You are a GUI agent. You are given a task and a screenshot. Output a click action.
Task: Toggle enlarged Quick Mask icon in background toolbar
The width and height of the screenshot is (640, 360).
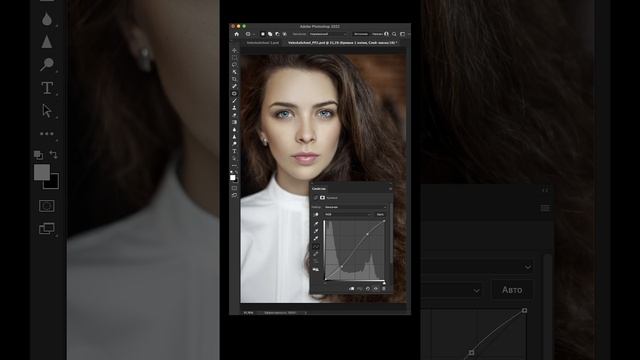pos(47,206)
